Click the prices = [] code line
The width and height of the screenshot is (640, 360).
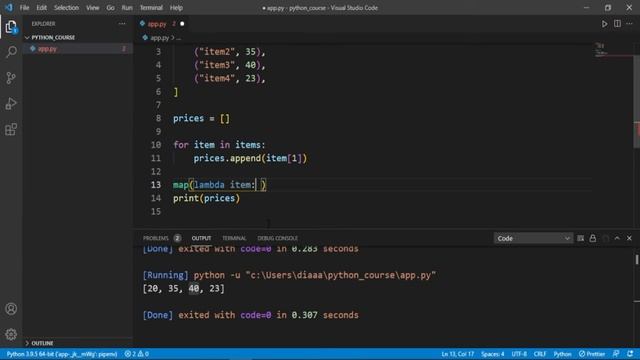click(x=201, y=119)
